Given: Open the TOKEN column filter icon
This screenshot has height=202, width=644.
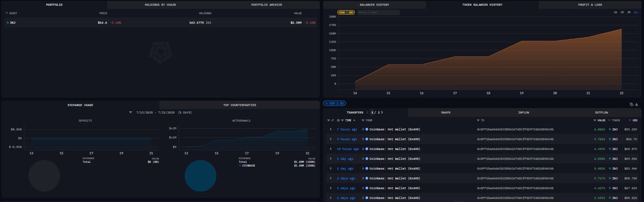Looking at the screenshot, I should pyautogui.click(x=609, y=120).
